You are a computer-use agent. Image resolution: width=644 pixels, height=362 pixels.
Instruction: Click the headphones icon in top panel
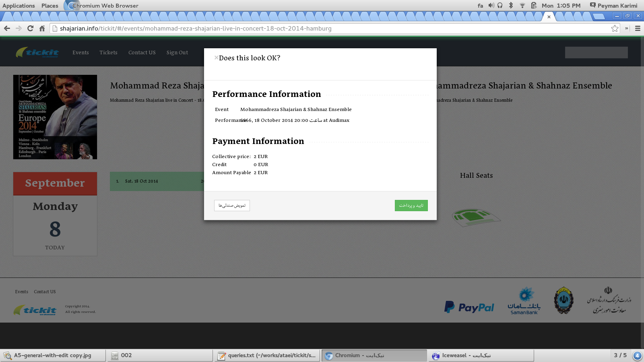tap(500, 5)
